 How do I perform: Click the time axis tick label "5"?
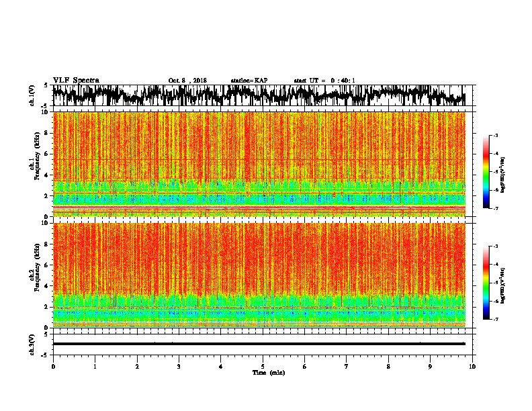263,367
